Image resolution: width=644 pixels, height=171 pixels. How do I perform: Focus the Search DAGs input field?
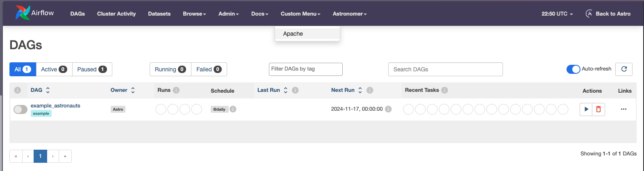tap(445, 69)
